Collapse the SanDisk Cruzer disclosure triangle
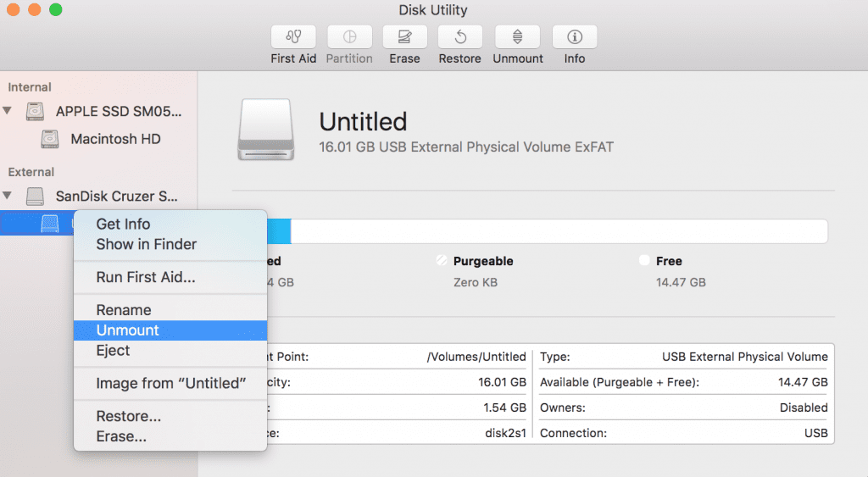 coord(8,196)
